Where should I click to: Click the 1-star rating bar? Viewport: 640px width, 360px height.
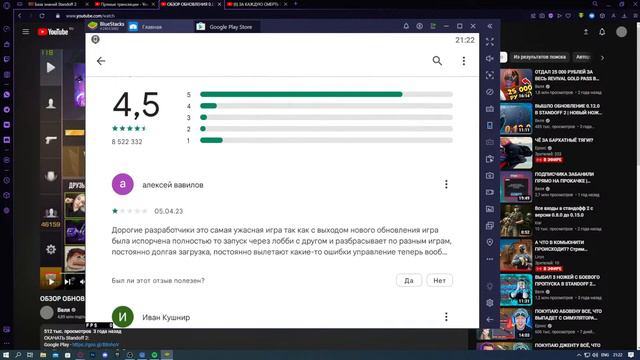click(326, 140)
